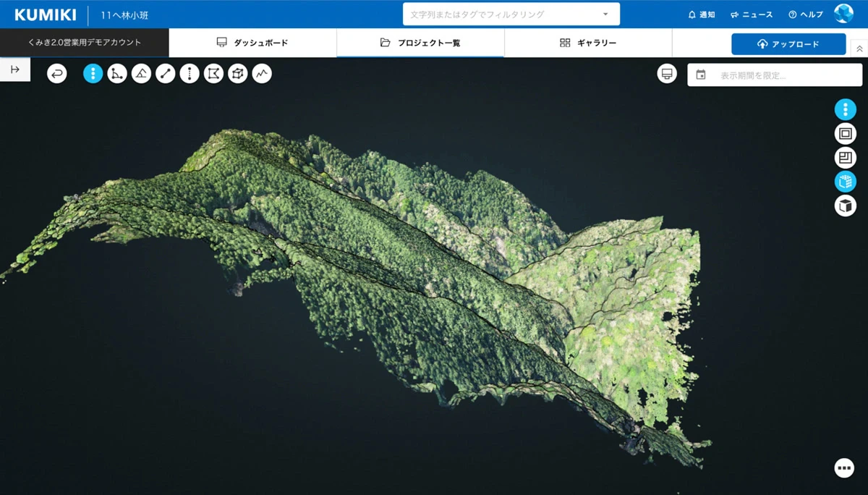Select the slope triangle measurement tool
868x495 pixels.
click(141, 73)
